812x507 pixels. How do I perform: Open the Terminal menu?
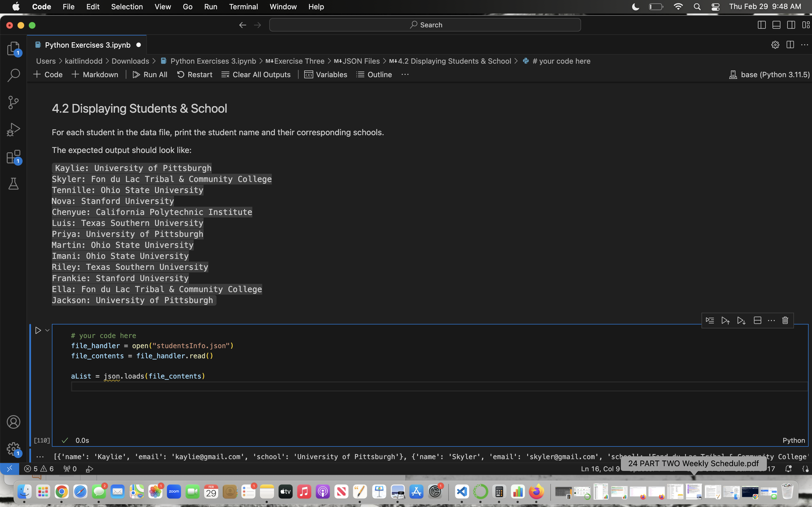coord(243,7)
